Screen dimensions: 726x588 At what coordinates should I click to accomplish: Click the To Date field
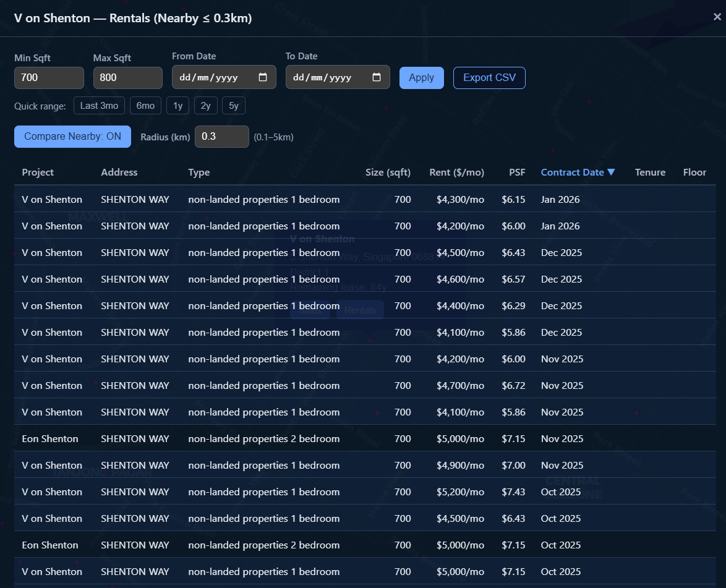338,77
